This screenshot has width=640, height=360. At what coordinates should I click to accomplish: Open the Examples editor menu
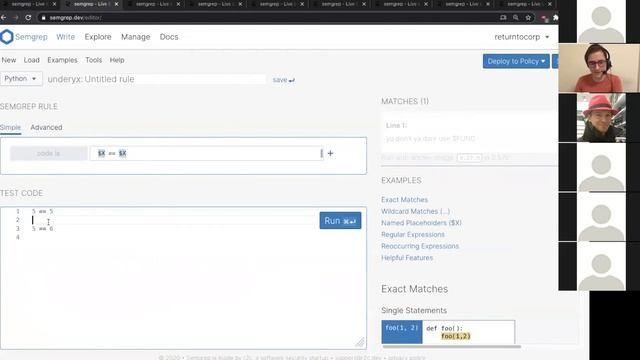(62, 60)
